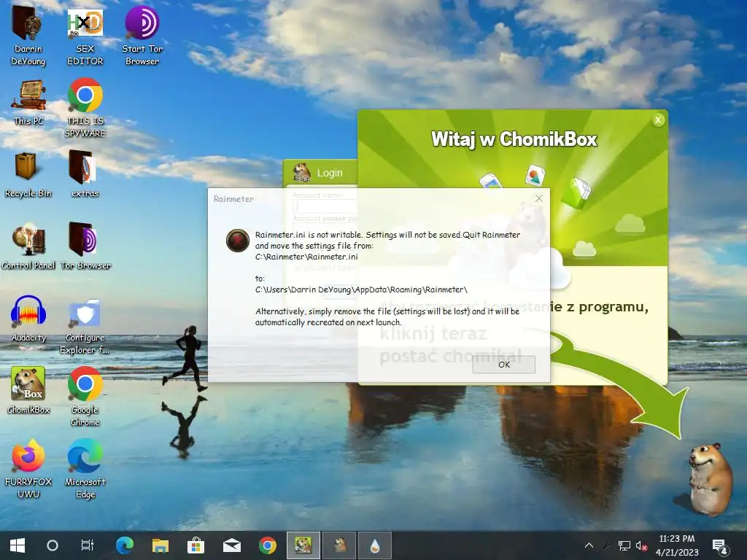Switch to ChomikBox taskbar button
The width and height of the screenshot is (747, 560).
(303, 545)
